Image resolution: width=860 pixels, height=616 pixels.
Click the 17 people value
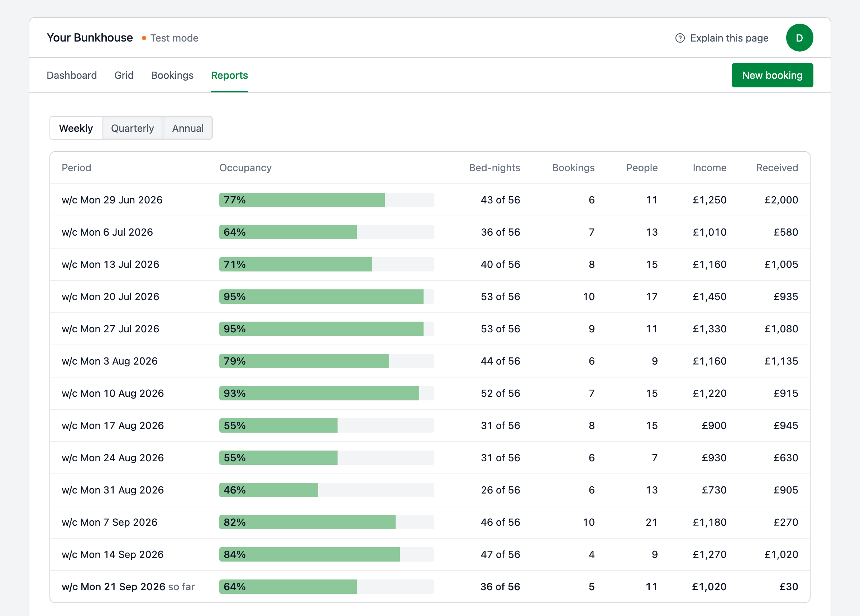(651, 297)
